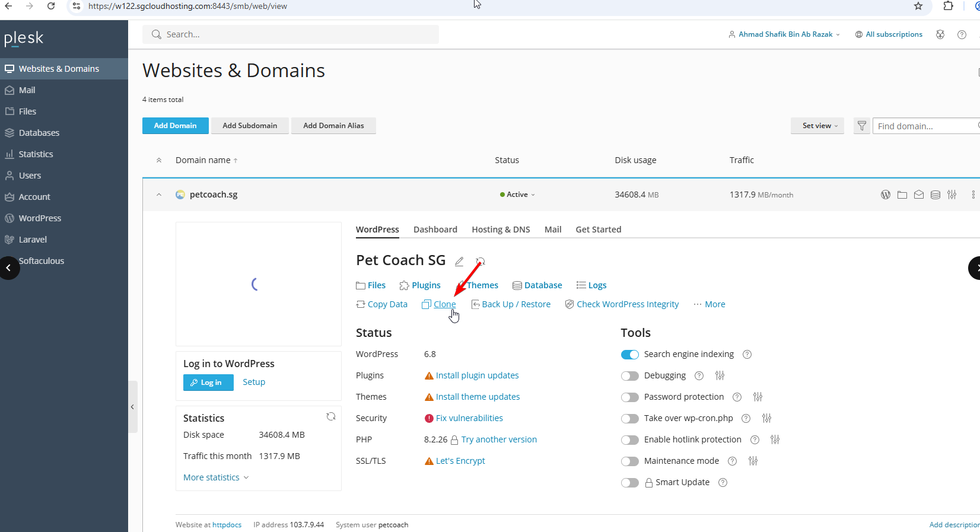Show help for Smart Update
This screenshot has height=532, width=980.
pyautogui.click(x=723, y=482)
